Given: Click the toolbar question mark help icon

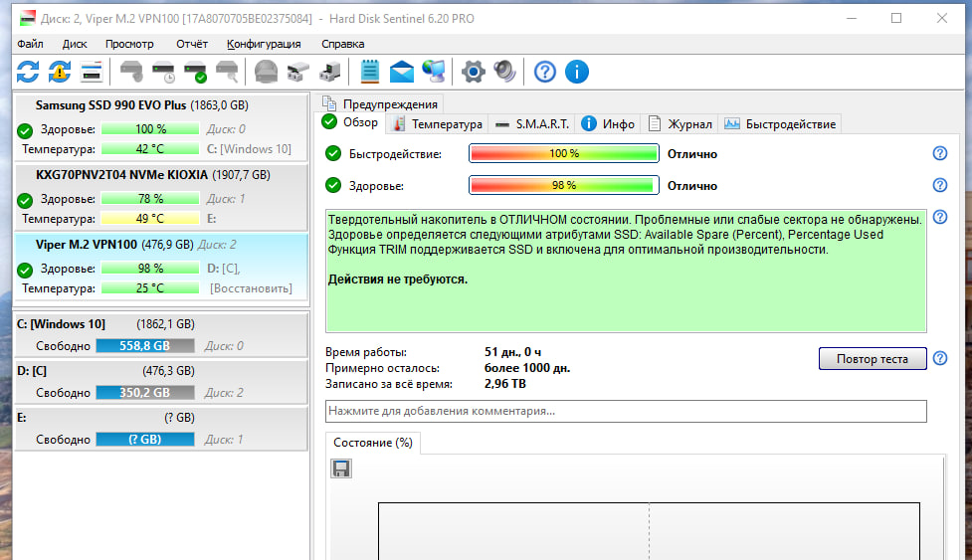Looking at the screenshot, I should click(545, 72).
